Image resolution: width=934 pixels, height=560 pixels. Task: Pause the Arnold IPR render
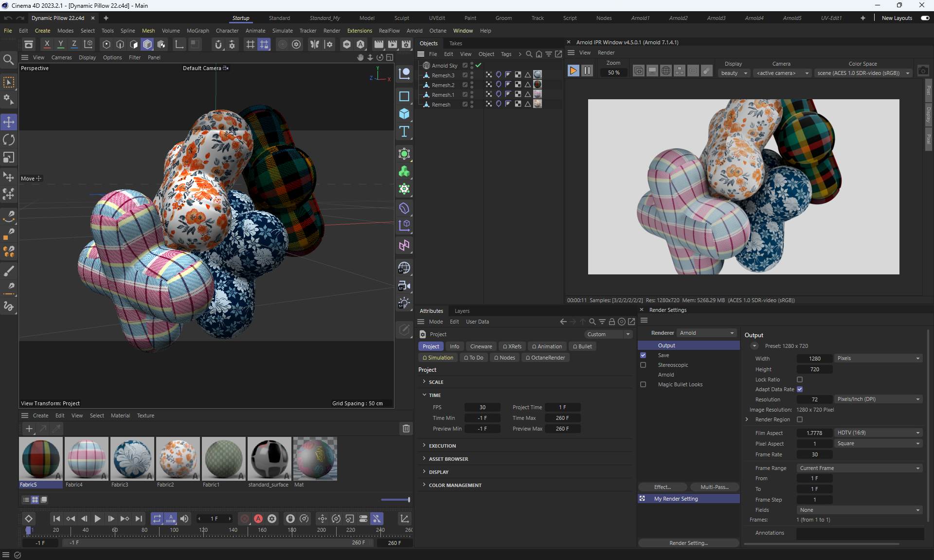(x=587, y=71)
